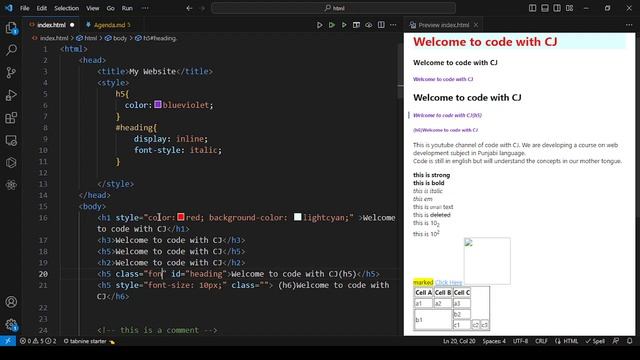The height and width of the screenshot is (360, 640).
Task: Open the Extensions view
Action: pyautogui.click(x=11, y=118)
